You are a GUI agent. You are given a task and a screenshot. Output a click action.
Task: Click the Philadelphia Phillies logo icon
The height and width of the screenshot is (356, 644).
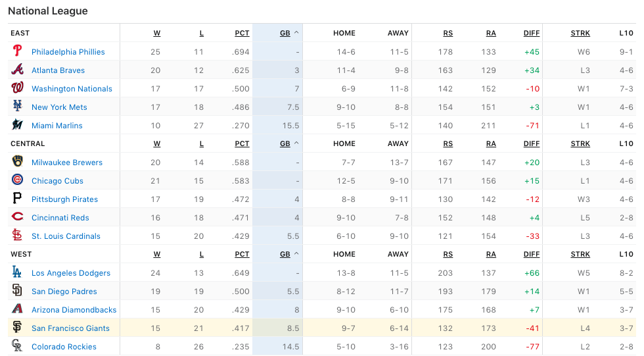pyautogui.click(x=17, y=51)
